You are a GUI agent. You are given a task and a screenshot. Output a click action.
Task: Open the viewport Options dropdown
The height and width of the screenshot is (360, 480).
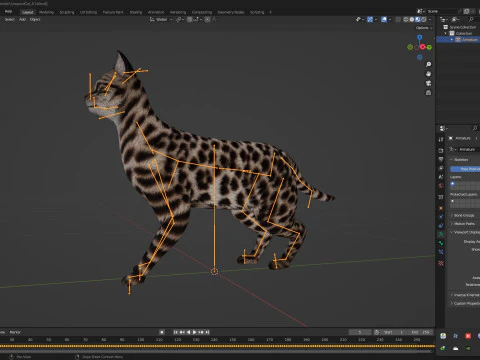pos(424,28)
